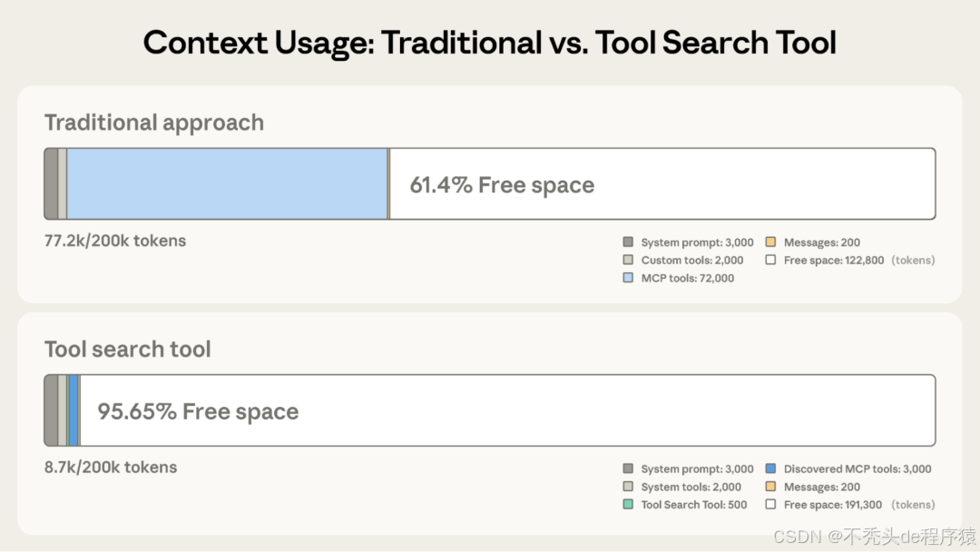Click the MCP tools 72,000 legend swatch

(x=628, y=278)
